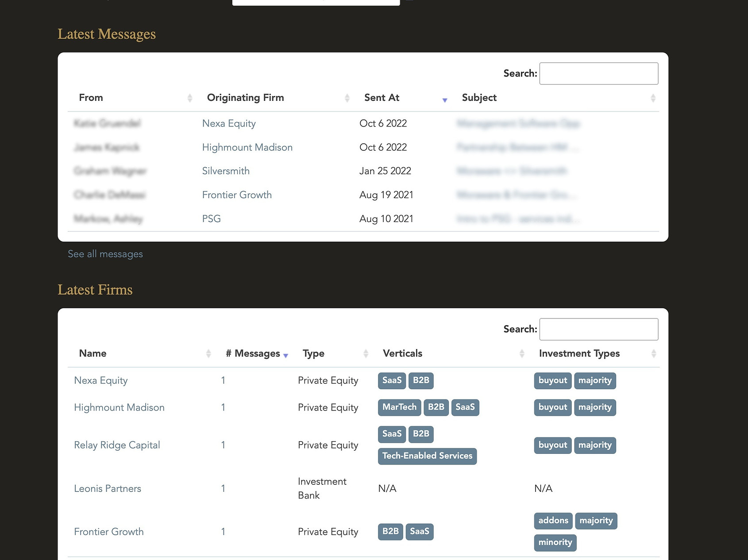Sort firms by the Name column arrow
The width and height of the screenshot is (748, 560).
pos(208,353)
